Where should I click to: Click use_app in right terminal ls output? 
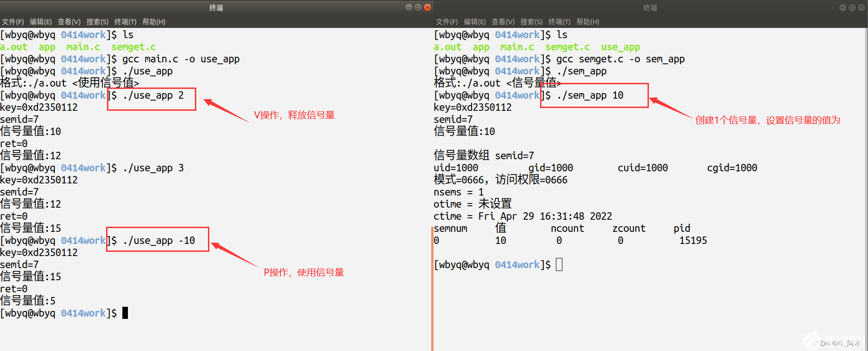click(621, 47)
